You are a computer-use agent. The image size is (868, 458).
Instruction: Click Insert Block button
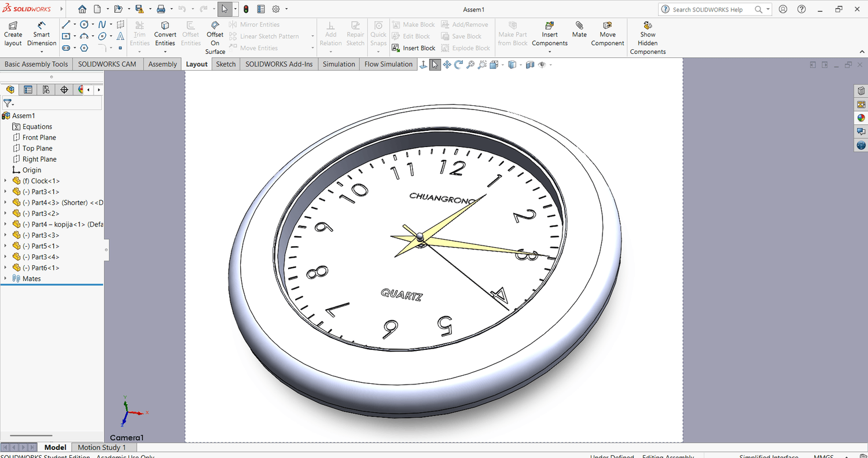coord(414,48)
